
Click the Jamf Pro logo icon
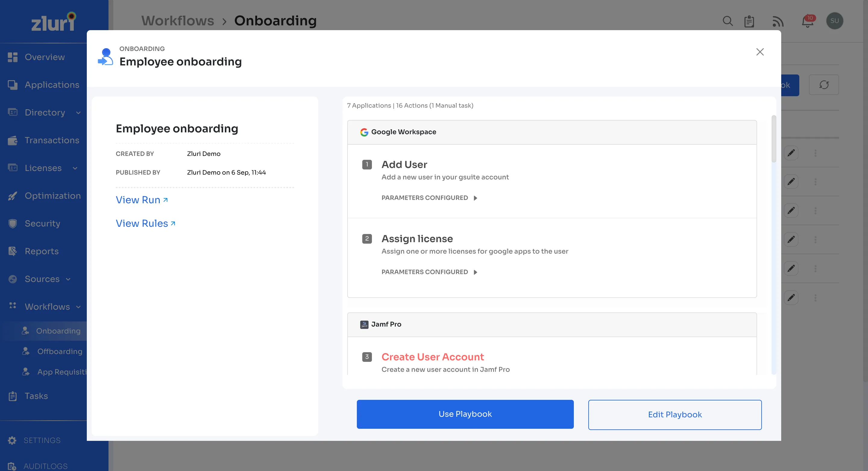[x=364, y=324]
